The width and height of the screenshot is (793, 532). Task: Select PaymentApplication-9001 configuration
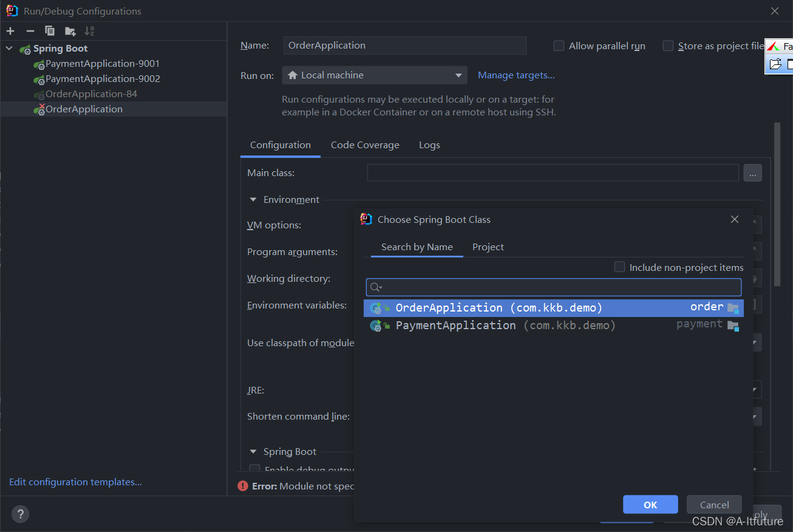(x=114, y=64)
